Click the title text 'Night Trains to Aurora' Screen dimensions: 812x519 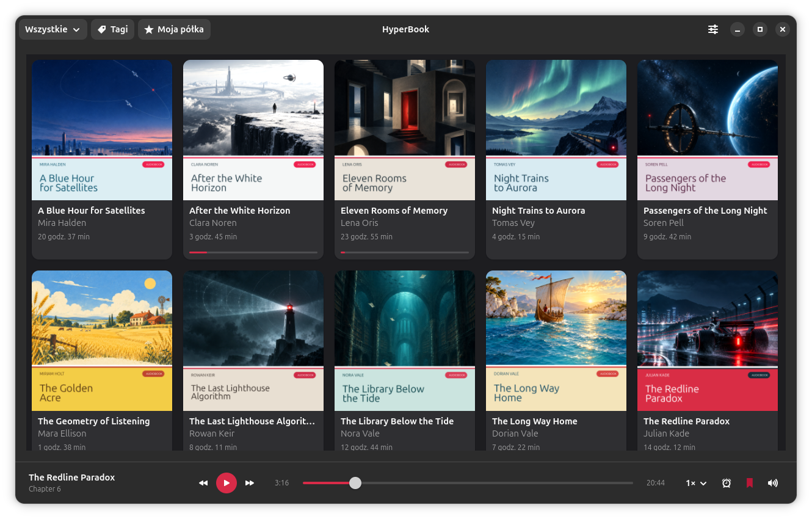pyautogui.click(x=538, y=211)
